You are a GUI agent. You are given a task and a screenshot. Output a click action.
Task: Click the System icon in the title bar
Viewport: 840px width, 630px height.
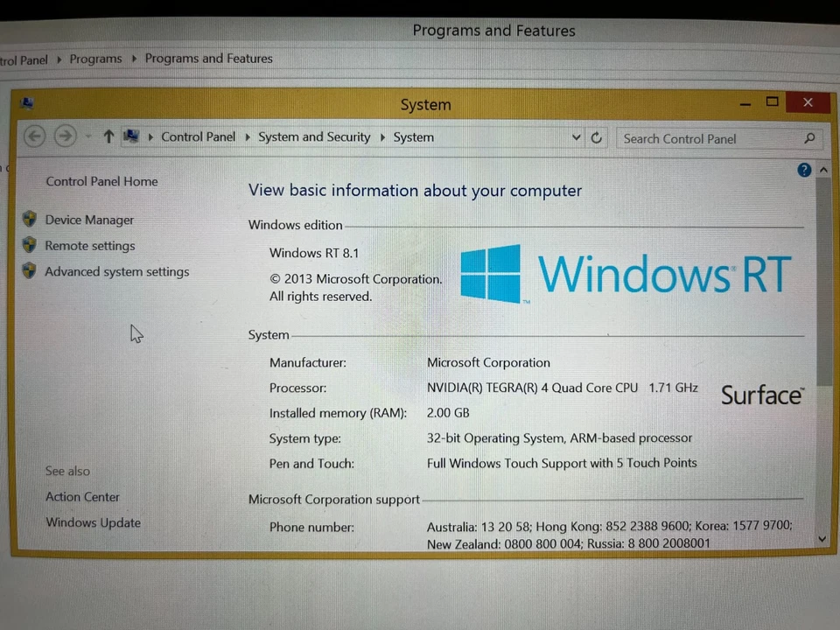26,103
